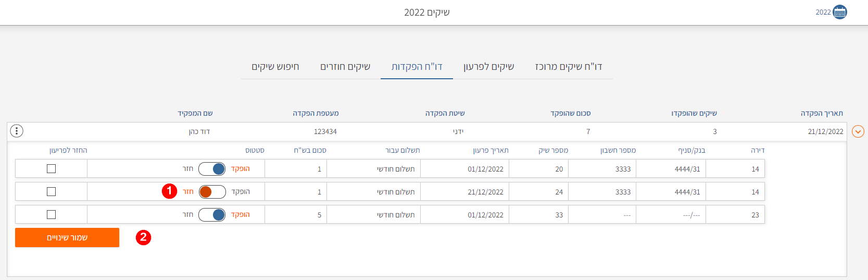Check return-to-redemption box for check 33
868x280 pixels.
pos(51,215)
